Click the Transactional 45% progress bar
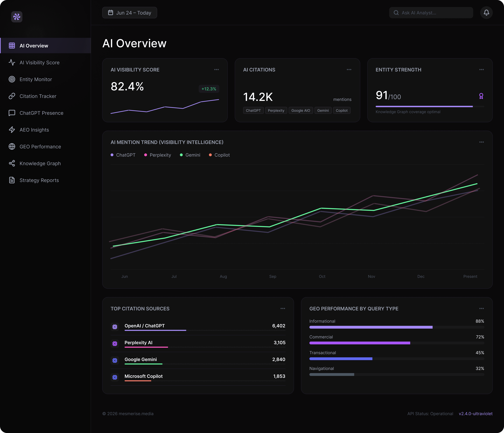This screenshot has height=433, width=504. click(397, 359)
